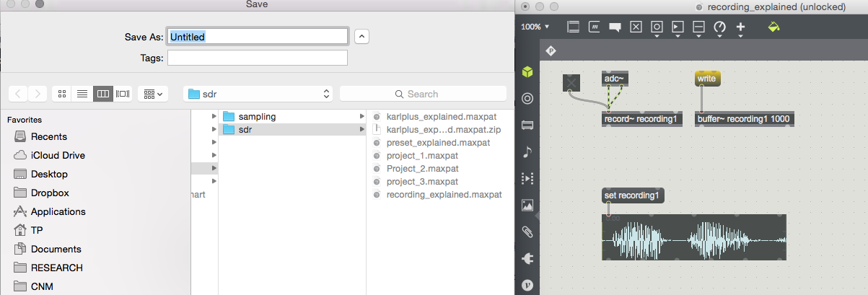The image size is (868, 295).
Task: Click the images icon in left sidebar
Action: [527, 205]
